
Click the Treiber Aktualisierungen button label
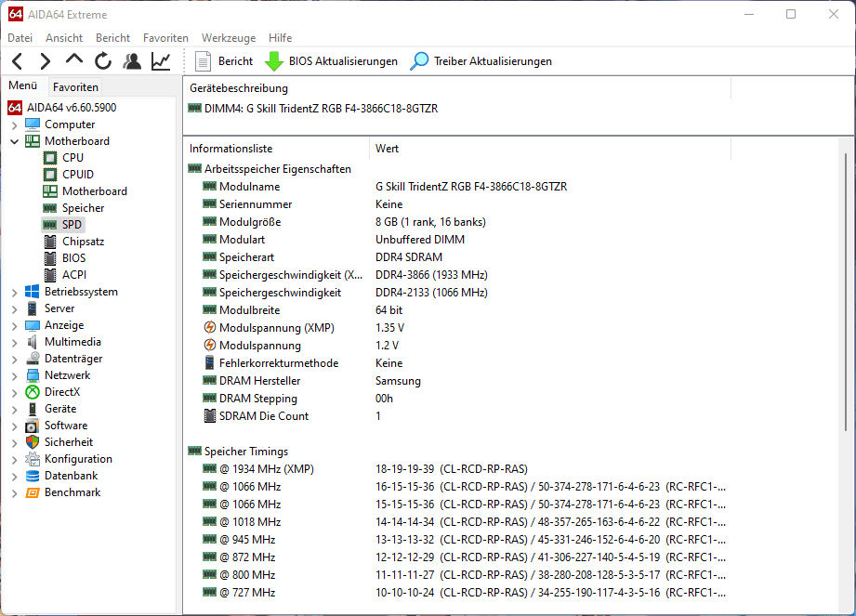tap(493, 61)
